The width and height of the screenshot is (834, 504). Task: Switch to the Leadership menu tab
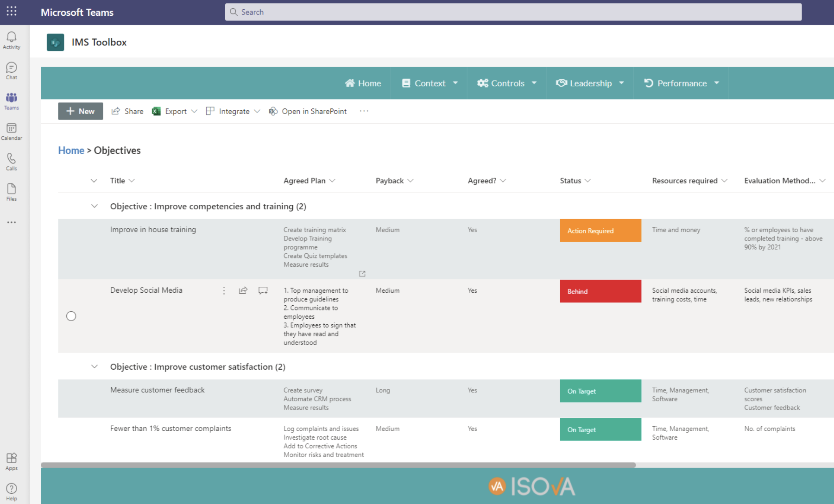pos(589,83)
